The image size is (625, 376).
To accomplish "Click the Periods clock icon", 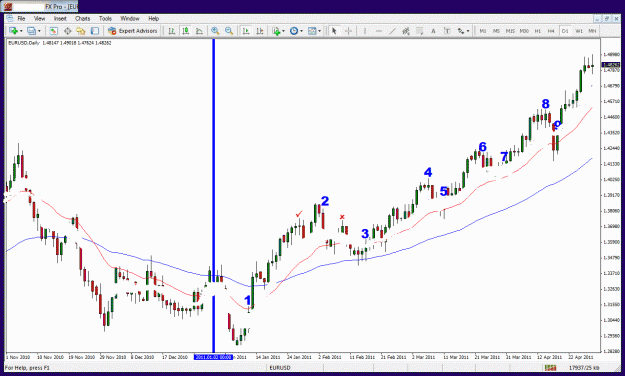I will click(294, 31).
